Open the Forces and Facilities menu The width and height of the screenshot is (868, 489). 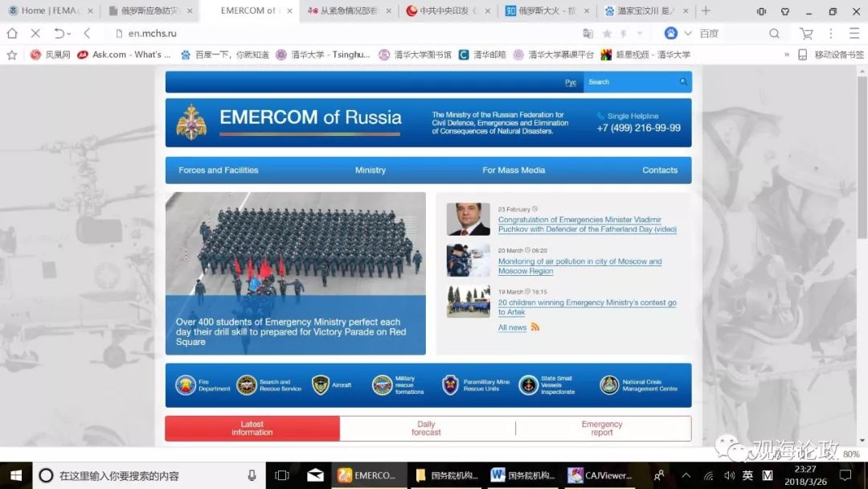point(219,171)
